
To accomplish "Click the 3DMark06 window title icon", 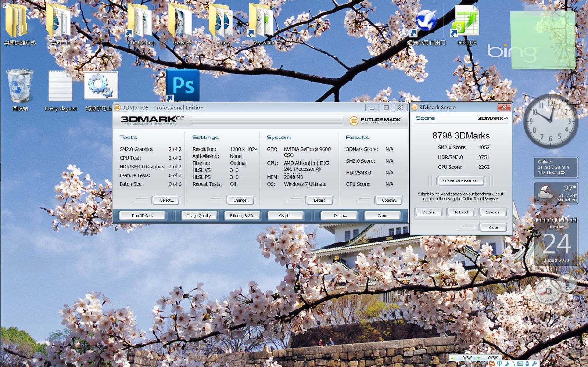I will point(117,108).
